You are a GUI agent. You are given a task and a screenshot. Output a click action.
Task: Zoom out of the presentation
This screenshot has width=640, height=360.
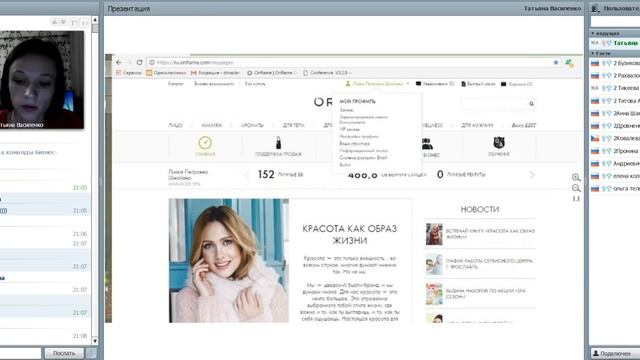coord(576,188)
